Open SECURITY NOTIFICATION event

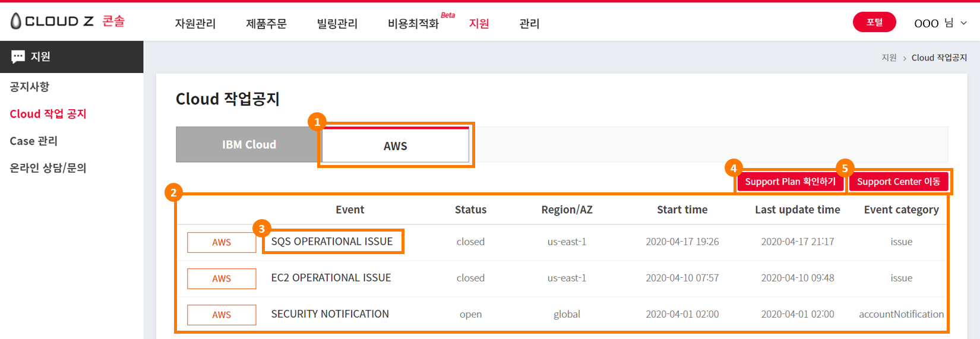pos(330,314)
